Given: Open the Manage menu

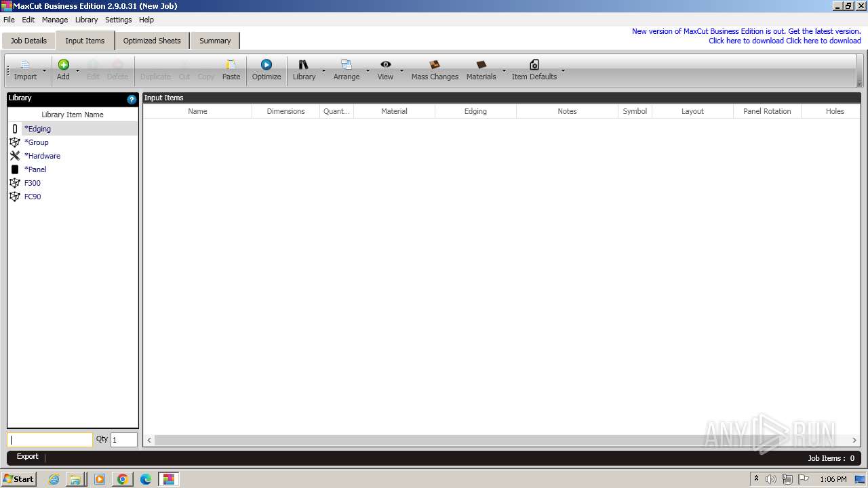Looking at the screenshot, I should 55,20.
